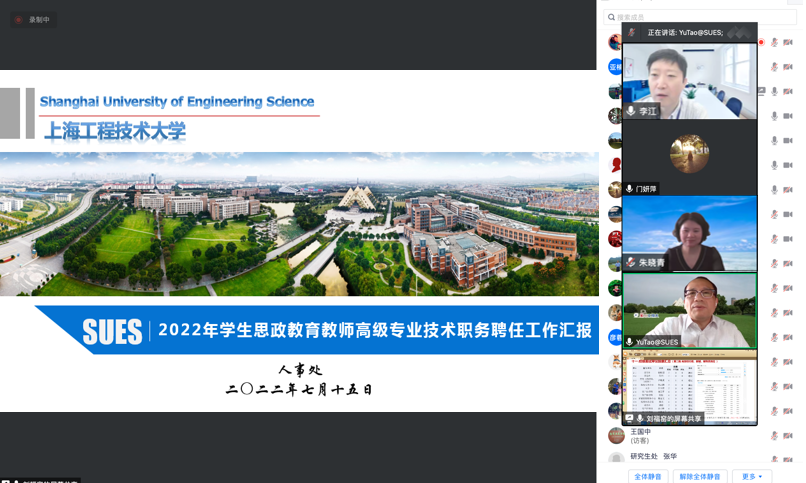Click 王国中's avatar in members list
The height and width of the screenshot is (483, 806).
(616, 435)
